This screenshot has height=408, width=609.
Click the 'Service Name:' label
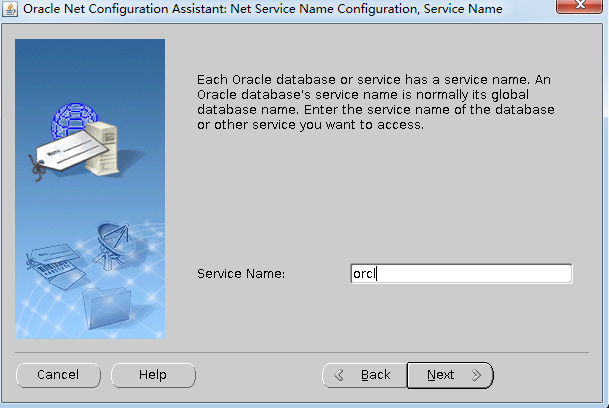pos(241,274)
